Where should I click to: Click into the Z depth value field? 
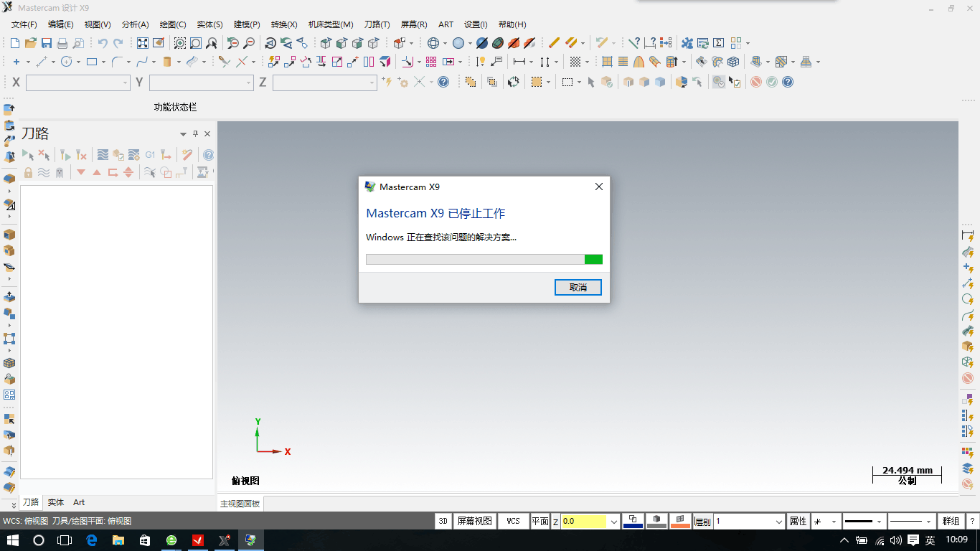584,522
